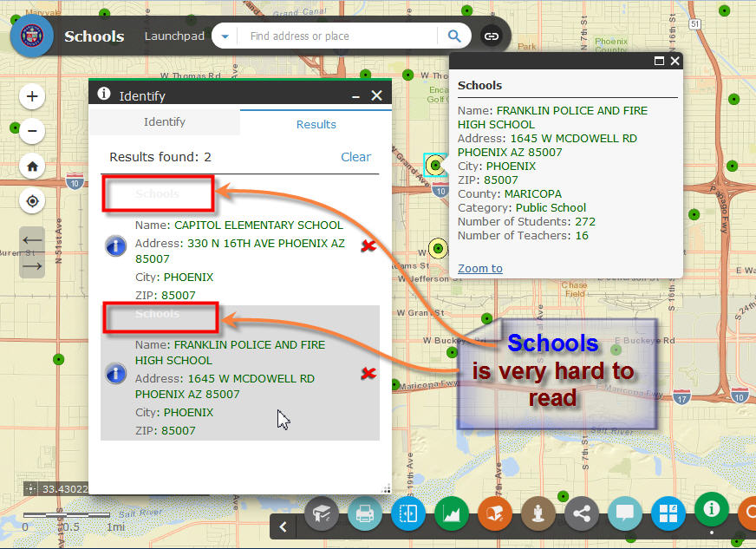Screen dimensions: 756x549
Task: Open the search source dropdown arrow
Action: pyautogui.click(x=225, y=36)
